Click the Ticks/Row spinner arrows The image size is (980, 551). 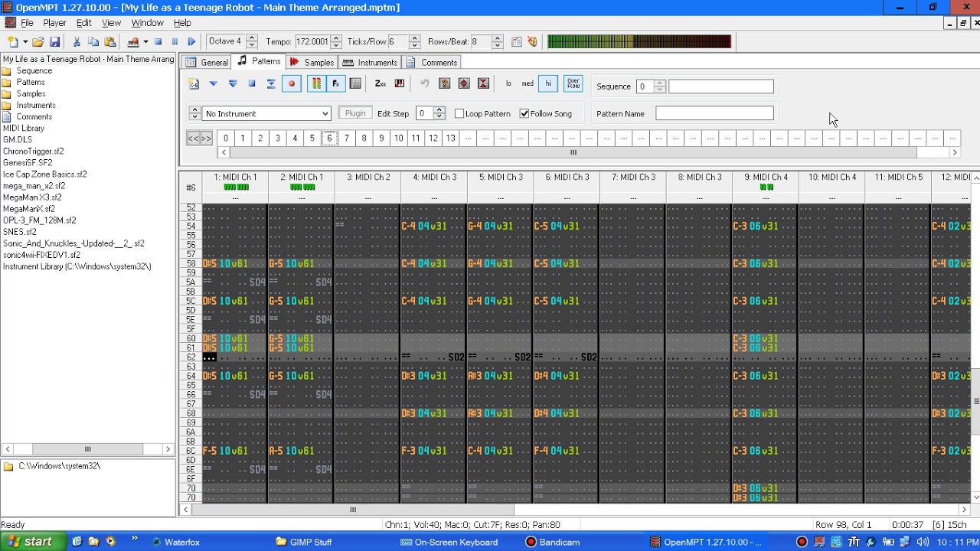(414, 41)
